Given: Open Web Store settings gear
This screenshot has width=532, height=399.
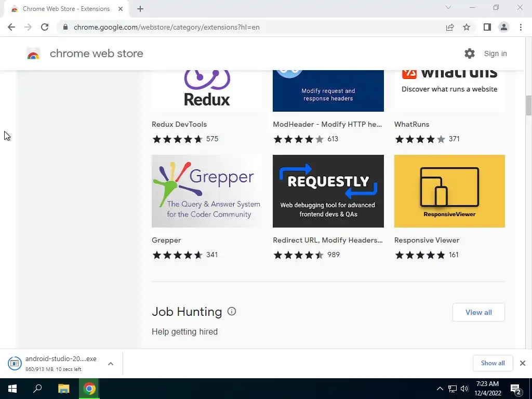Looking at the screenshot, I should (469, 54).
